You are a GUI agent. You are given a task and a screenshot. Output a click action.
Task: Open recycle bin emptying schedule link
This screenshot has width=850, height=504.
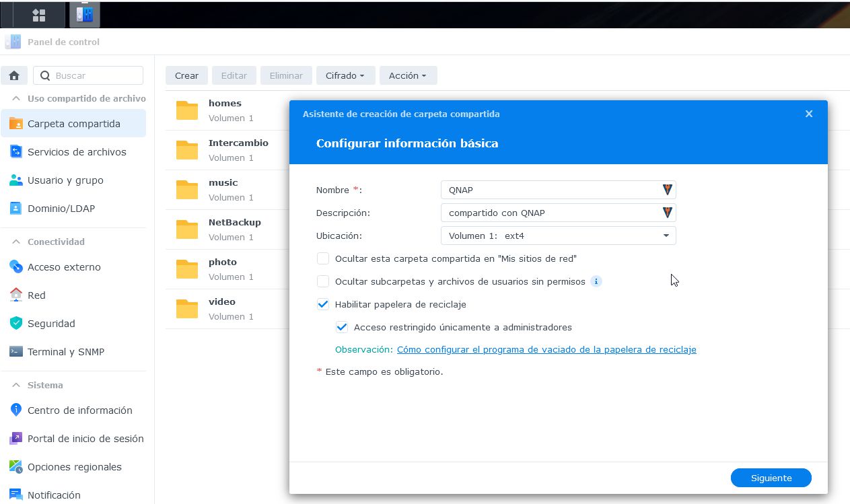pos(546,350)
